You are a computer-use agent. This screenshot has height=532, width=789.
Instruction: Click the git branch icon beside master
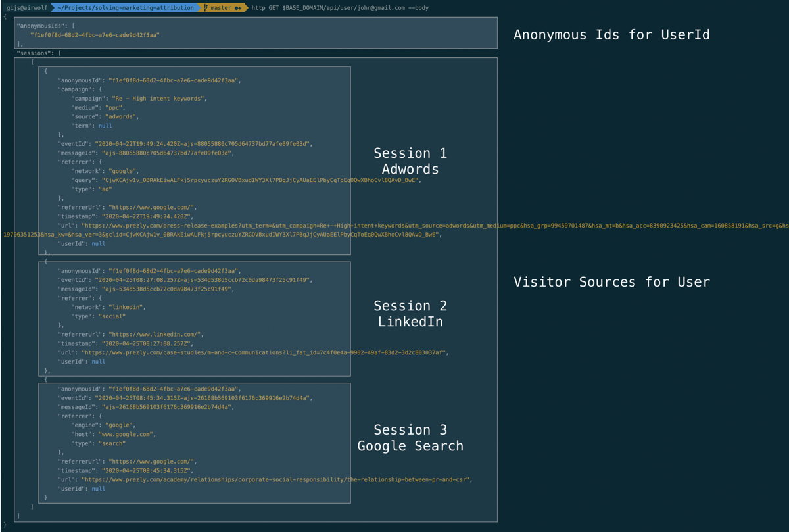pos(205,8)
